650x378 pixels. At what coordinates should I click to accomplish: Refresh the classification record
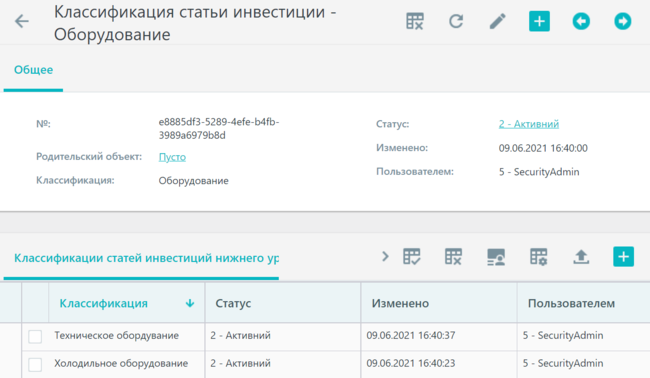(456, 21)
